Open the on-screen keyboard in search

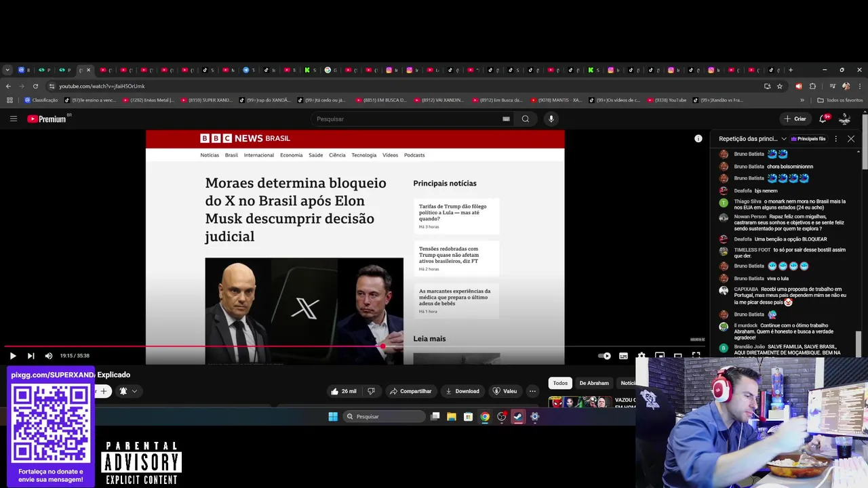pyautogui.click(x=506, y=119)
